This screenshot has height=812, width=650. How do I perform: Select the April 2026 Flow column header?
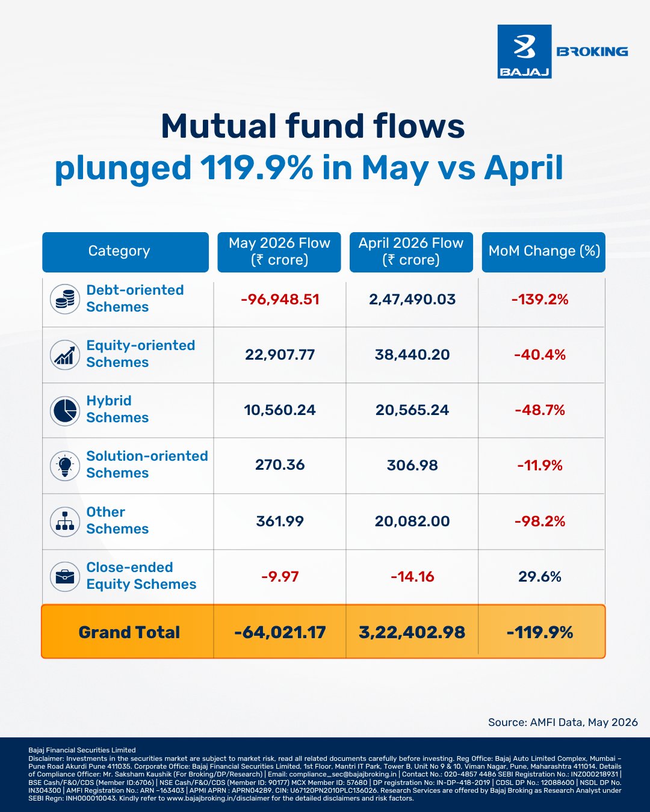411,252
